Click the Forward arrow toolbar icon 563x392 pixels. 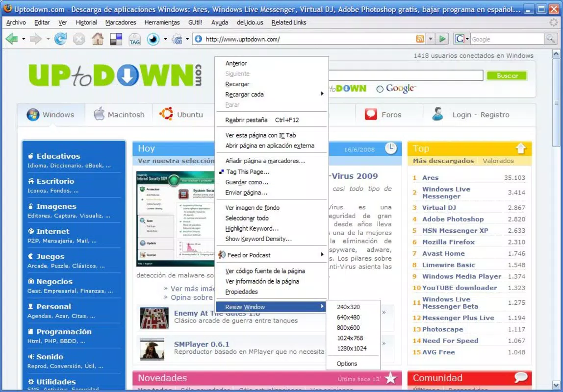(x=35, y=39)
